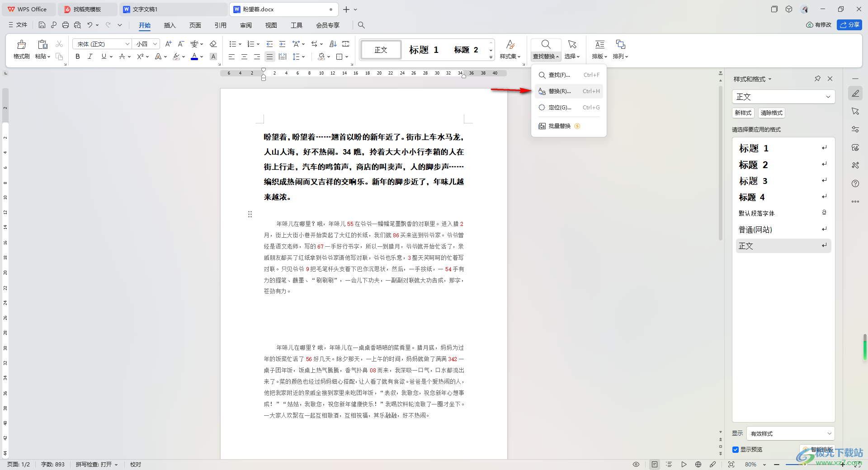Click the Style Set (样式集) icon
Image resolution: width=868 pixels, height=470 pixels.
pos(510,44)
